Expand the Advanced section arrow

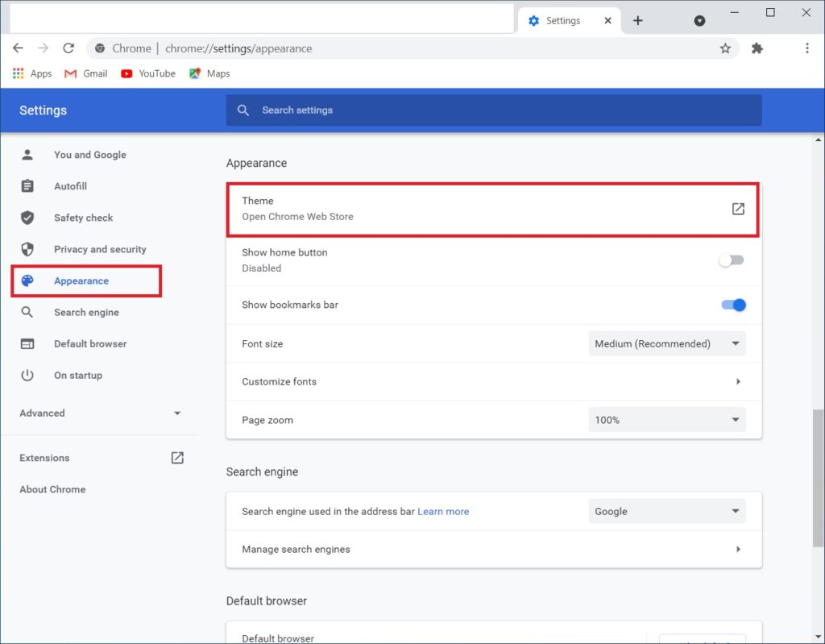point(177,413)
